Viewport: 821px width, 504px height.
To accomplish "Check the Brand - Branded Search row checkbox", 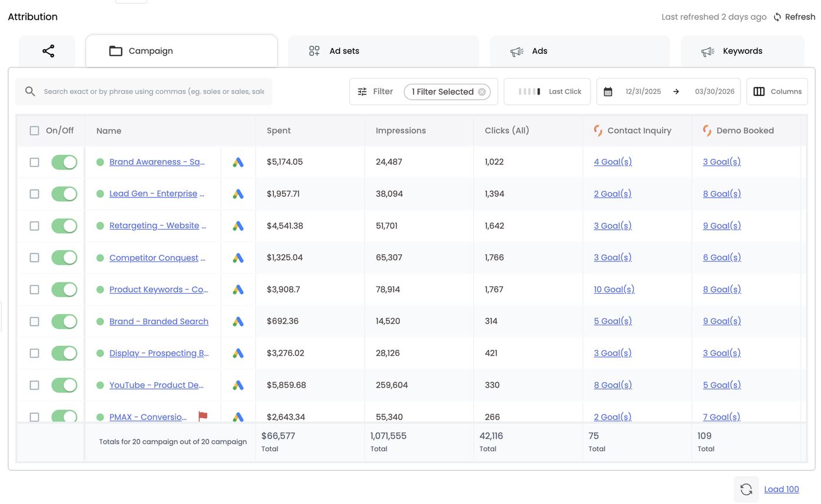I will [35, 321].
